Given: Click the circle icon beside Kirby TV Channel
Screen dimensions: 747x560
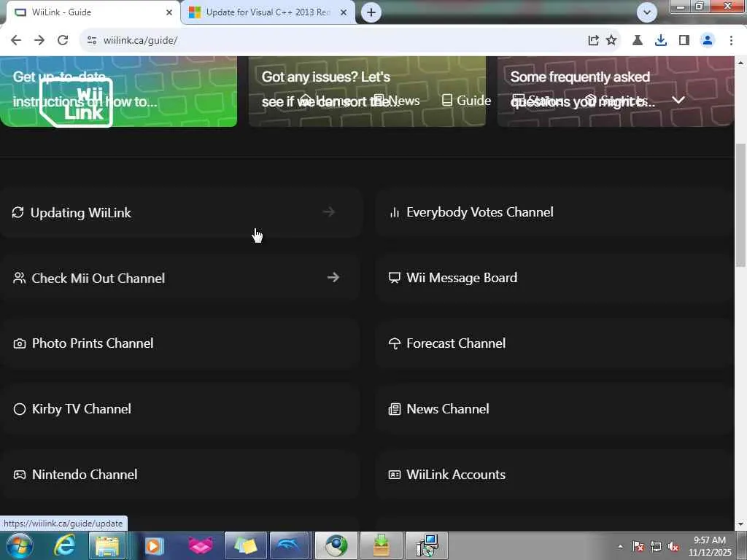Looking at the screenshot, I should pyautogui.click(x=20, y=409).
